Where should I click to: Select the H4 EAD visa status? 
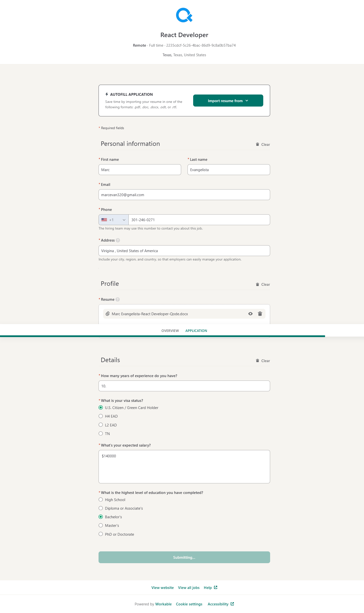coord(100,416)
